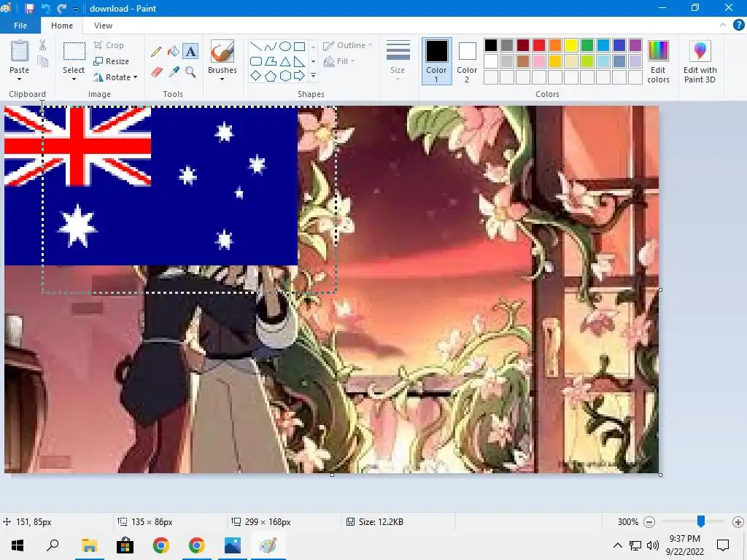Pick the green color swatch
747x560 pixels.
click(x=587, y=45)
